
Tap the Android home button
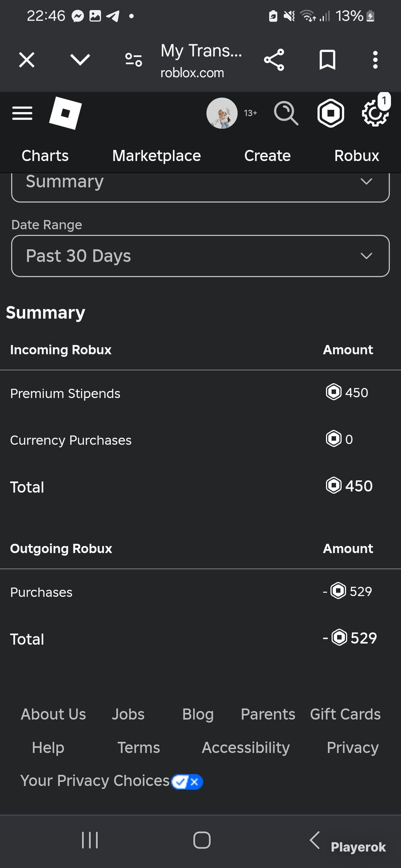tap(202, 840)
